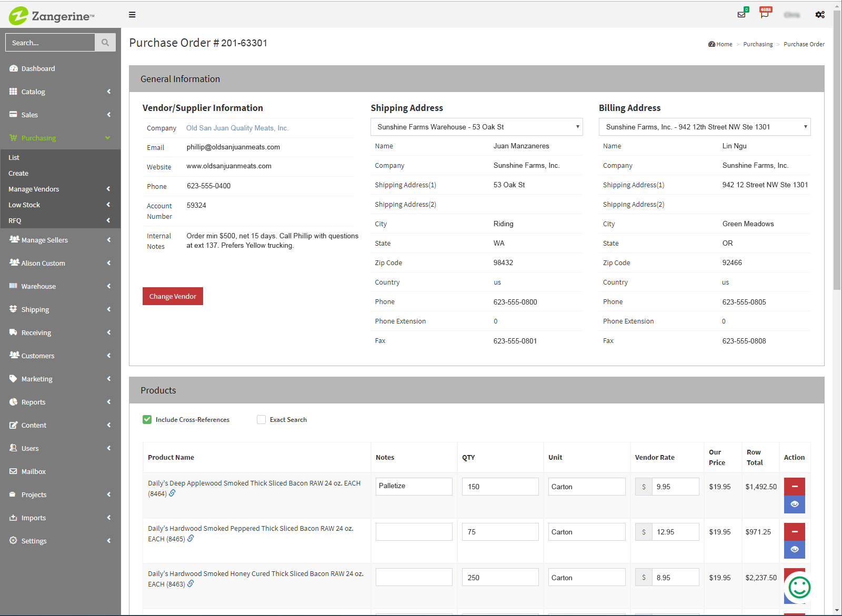The width and height of the screenshot is (842, 616).
Task: Open the mail envelope notifications icon
Action: click(x=742, y=14)
